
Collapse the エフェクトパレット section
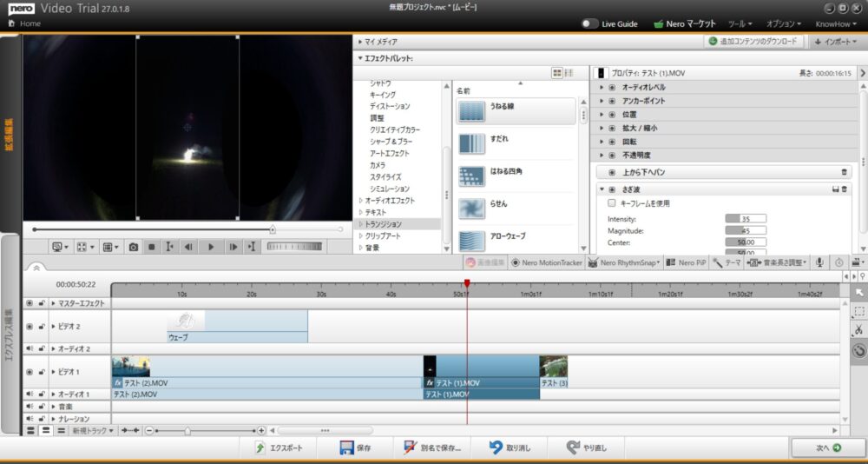[x=360, y=57]
